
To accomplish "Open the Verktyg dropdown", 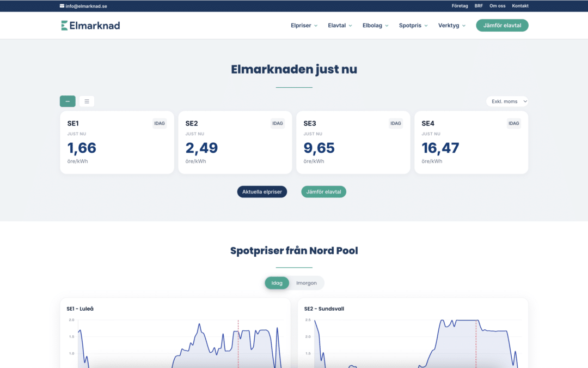I will tap(451, 25).
